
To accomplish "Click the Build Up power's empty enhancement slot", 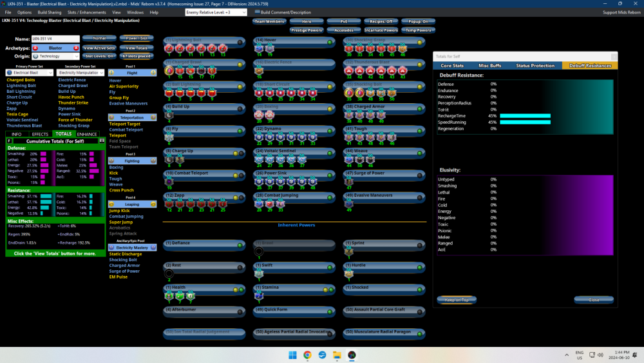I will (169, 115).
